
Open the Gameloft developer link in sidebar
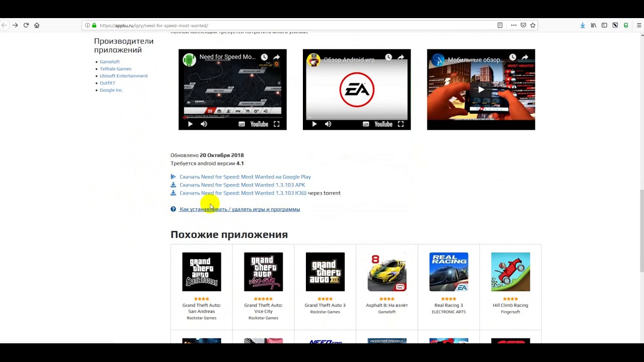(110, 62)
